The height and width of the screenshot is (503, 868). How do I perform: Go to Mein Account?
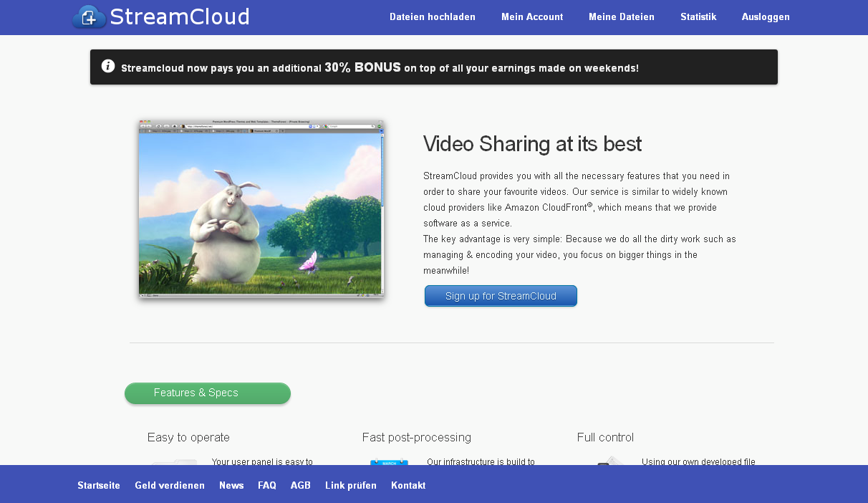[x=532, y=17]
